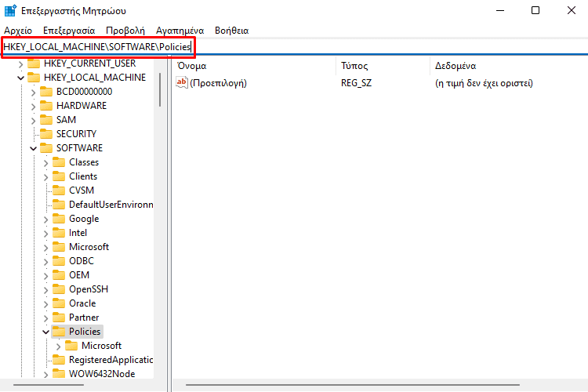Select the DefaultUserEnvironment key label
Viewport: 588px width, 392px height.
pos(111,205)
